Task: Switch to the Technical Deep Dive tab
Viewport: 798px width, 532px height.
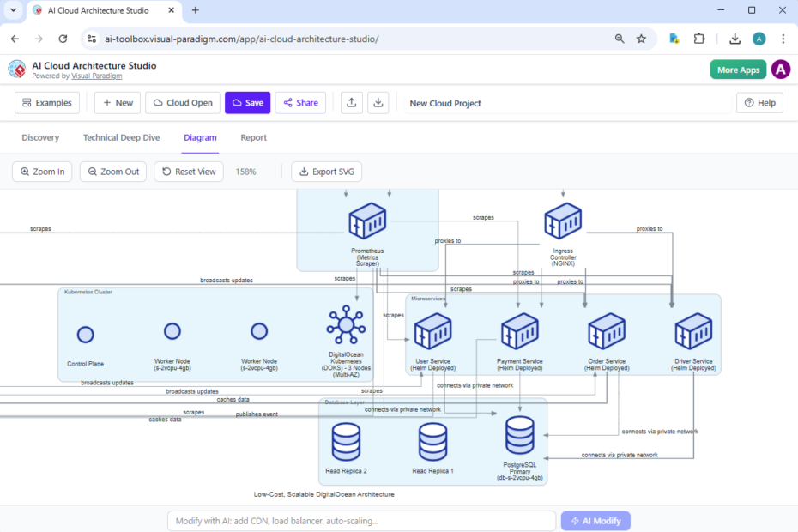Action: pos(120,137)
